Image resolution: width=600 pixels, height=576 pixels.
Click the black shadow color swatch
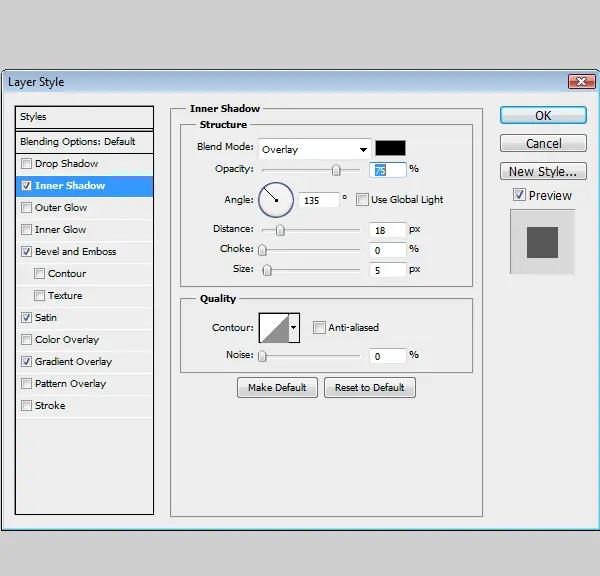point(390,148)
